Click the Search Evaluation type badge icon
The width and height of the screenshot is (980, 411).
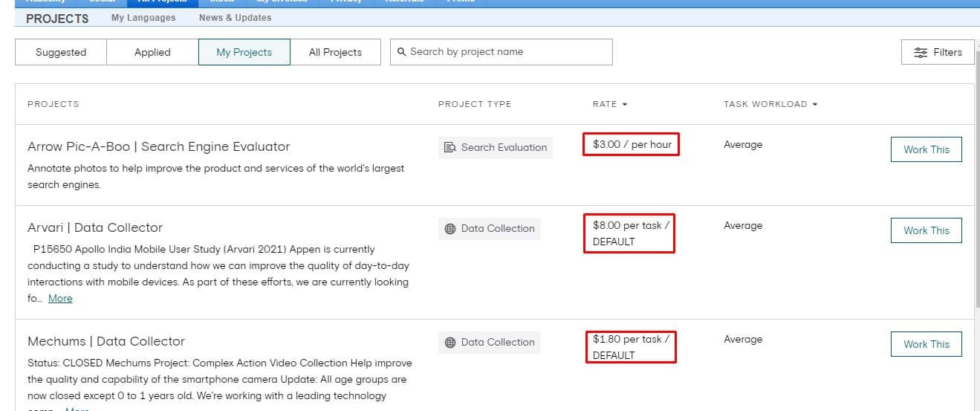tap(450, 147)
